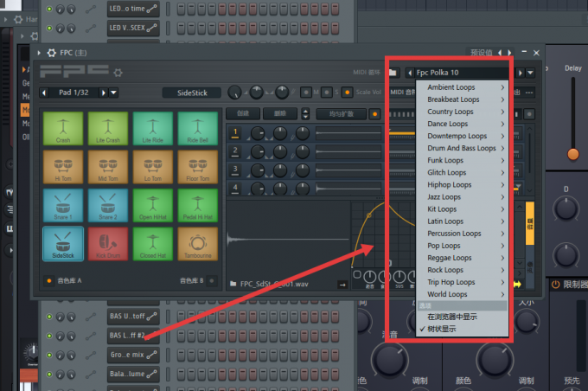Screen dimensions: 588x391
Task: Adjust the Delay vertical slider handle
Action: tap(573, 154)
